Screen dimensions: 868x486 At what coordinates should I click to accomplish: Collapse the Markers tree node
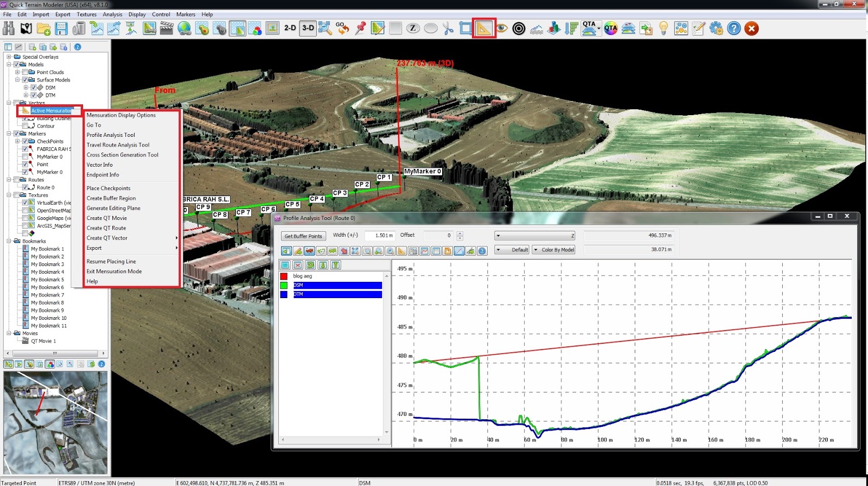(x=9, y=134)
